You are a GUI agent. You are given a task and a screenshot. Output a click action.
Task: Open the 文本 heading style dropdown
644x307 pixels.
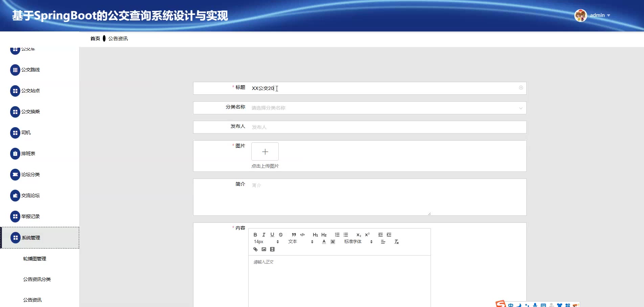[x=301, y=242]
